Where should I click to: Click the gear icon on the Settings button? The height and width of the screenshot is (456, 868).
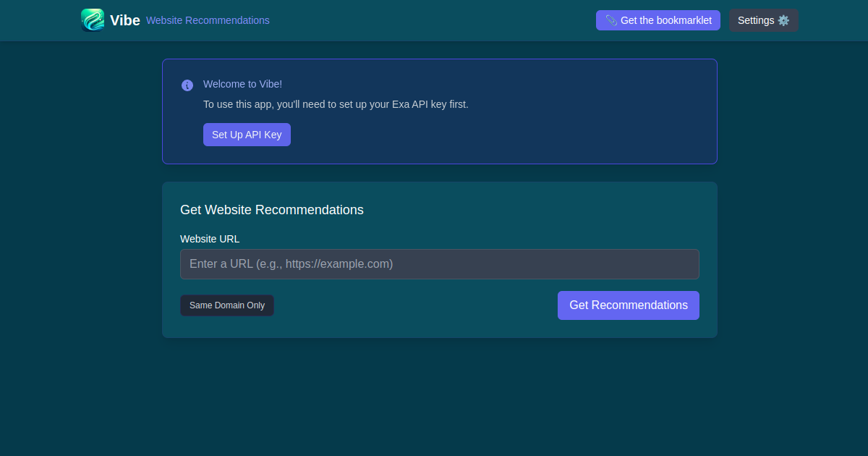point(784,20)
